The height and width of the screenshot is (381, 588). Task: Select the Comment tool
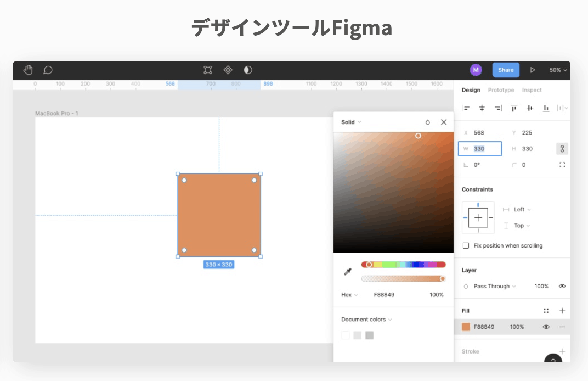click(48, 70)
